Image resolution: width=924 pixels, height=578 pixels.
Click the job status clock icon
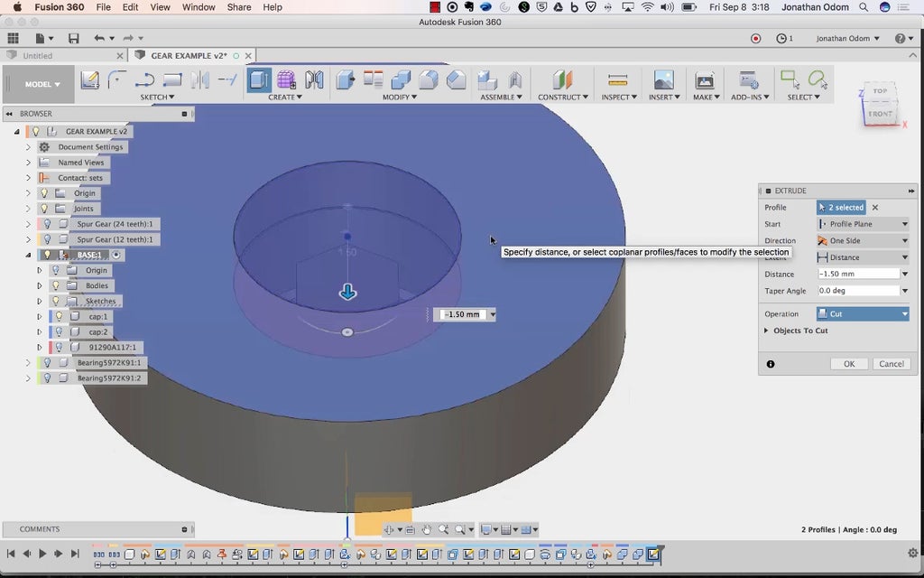(781, 39)
